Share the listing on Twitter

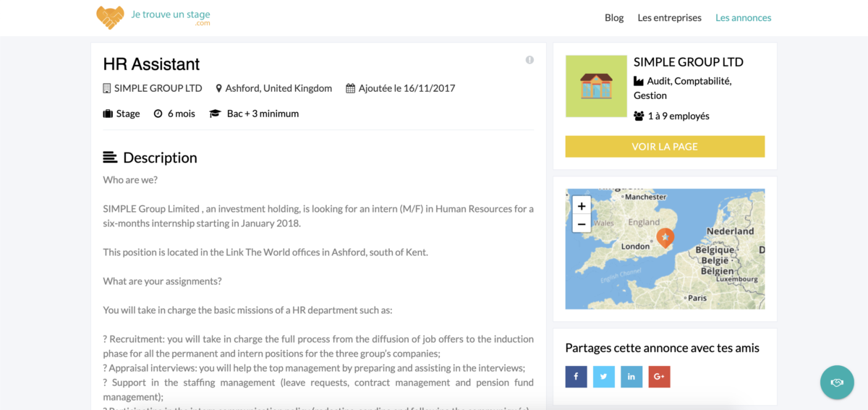[604, 377]
